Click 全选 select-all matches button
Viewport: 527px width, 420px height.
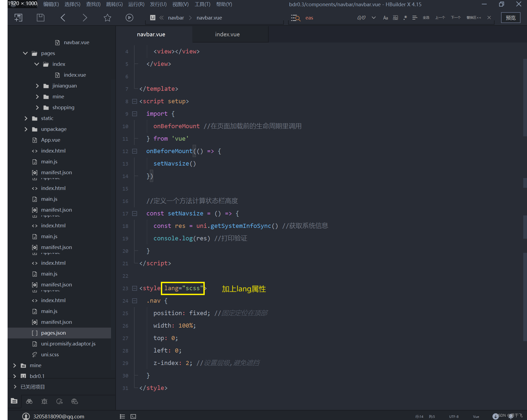tap(426, 18)
